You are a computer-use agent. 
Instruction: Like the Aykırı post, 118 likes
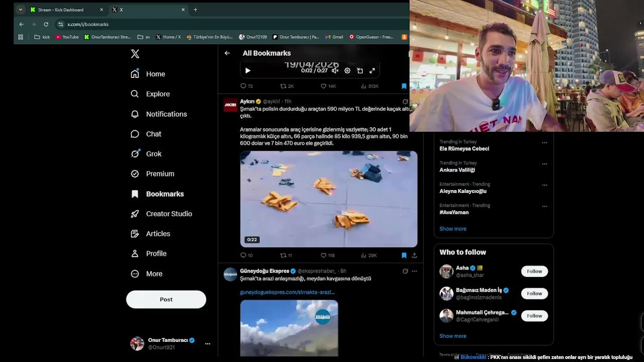pos(328,255)
